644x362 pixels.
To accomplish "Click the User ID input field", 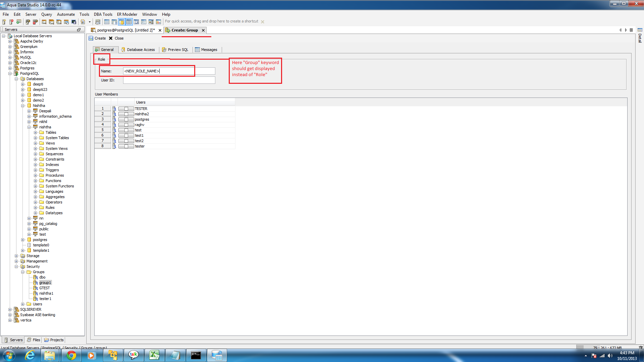I will pyautogui.click(x=169, y=80).
